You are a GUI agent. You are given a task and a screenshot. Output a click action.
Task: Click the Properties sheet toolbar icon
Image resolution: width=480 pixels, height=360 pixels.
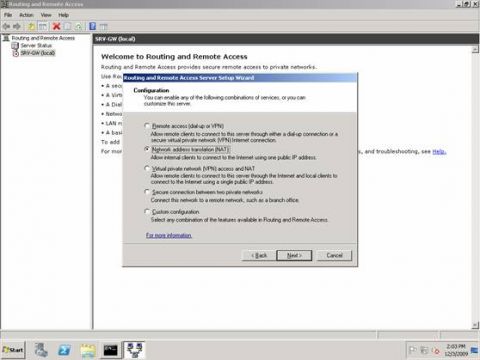tap(68, 26)
